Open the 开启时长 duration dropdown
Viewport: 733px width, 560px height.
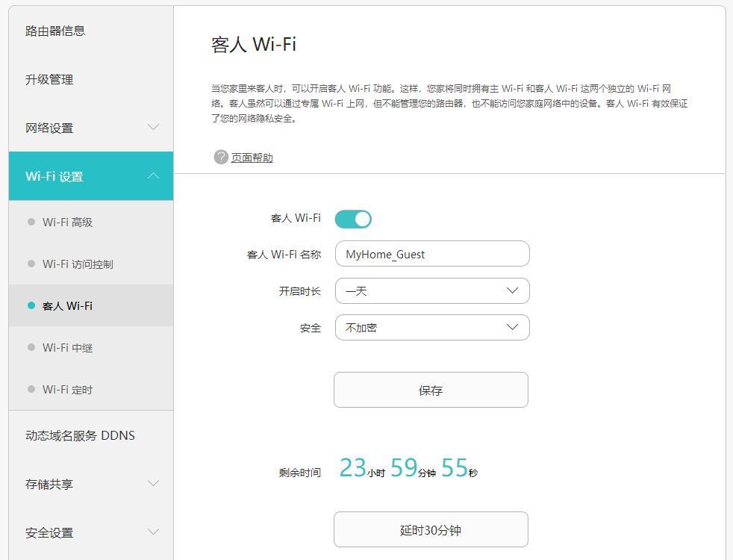[x=432, y=290]
